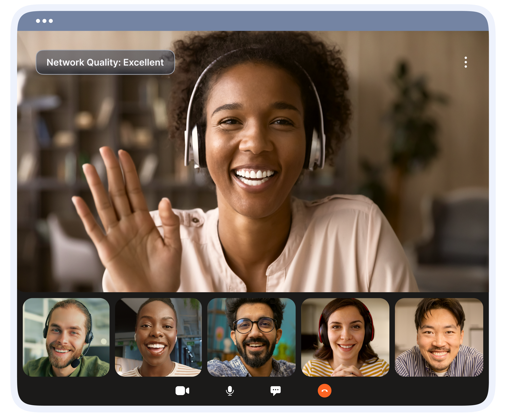This screenshot has width=506, height=420.
Task: End the call with orange hang-up button
Action: tap(324, 390)
